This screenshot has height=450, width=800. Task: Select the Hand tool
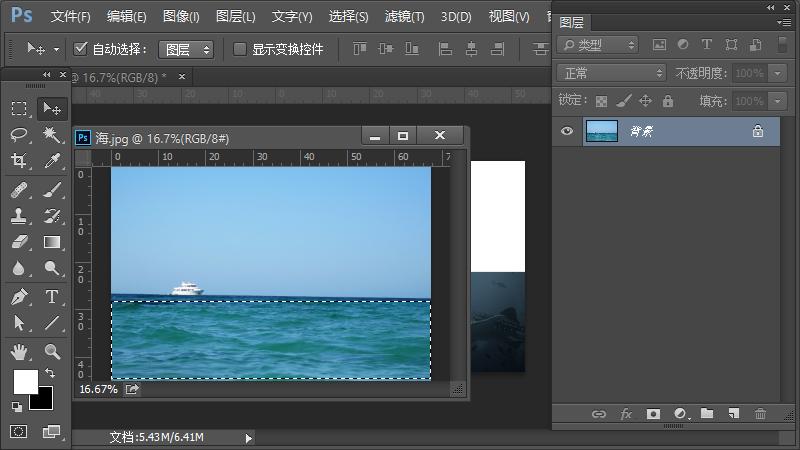pyautogui.click(x=19, y=352)
